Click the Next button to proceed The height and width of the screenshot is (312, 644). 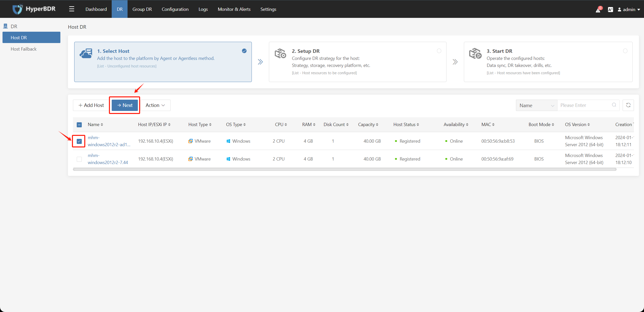pos(125,105)
